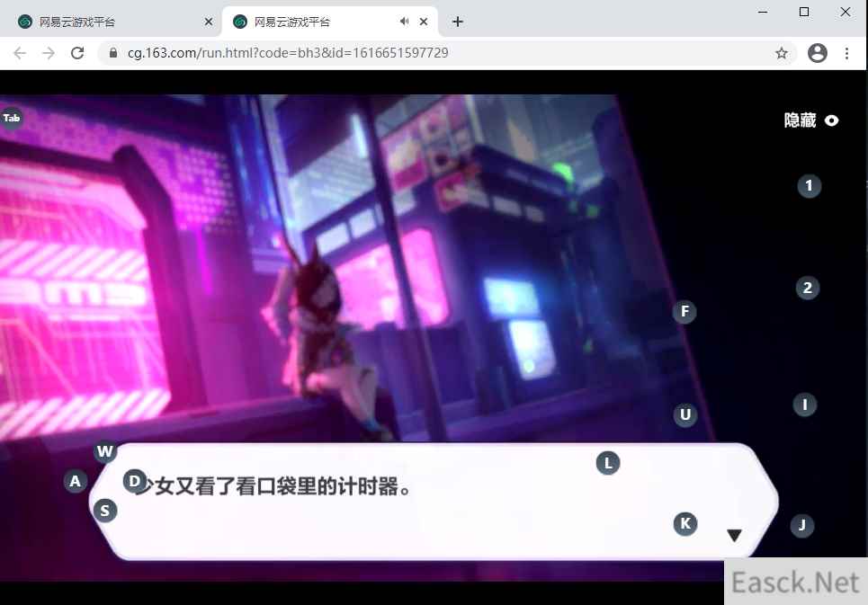Switch to the first 网易云游戏平台 tab
This screenshot has height=605, width=868.
pos(108,22)
